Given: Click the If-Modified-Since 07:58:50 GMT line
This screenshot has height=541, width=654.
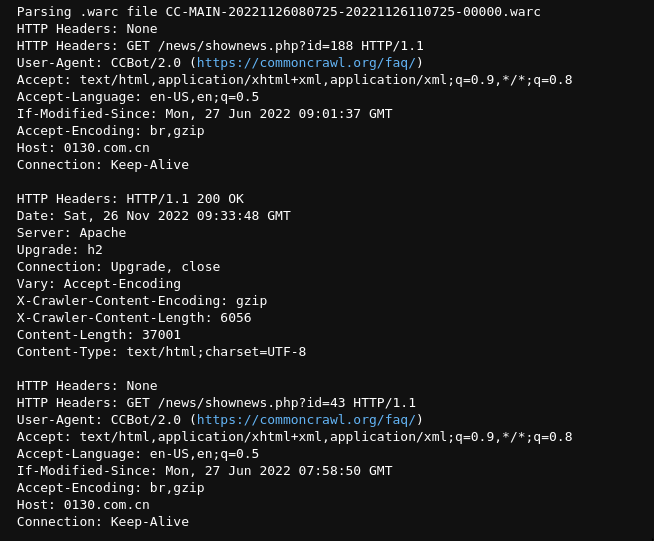Looking at the screenshot, I should [x=204, y=471].
